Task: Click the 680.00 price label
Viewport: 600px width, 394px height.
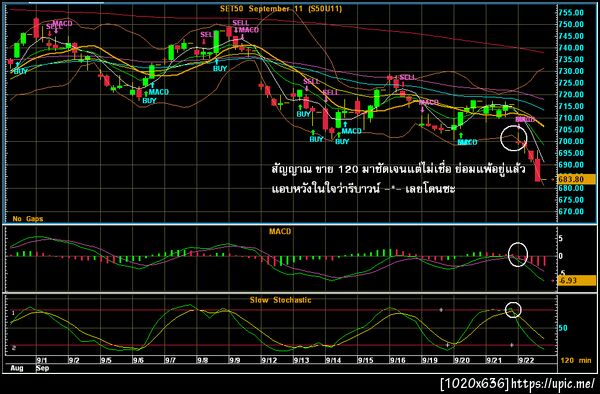Action: pyautogui.click(x=571, y=188)
